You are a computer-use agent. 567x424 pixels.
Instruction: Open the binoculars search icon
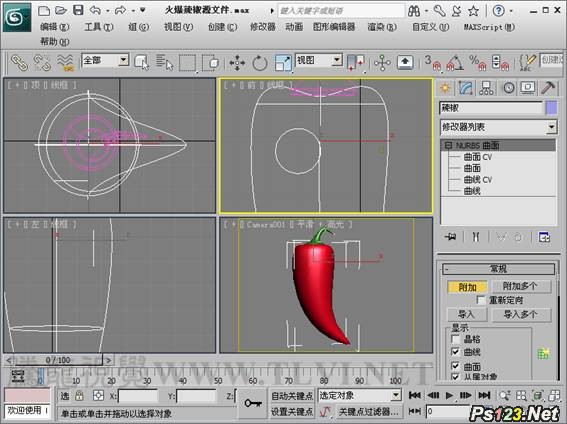pos(414,11)
